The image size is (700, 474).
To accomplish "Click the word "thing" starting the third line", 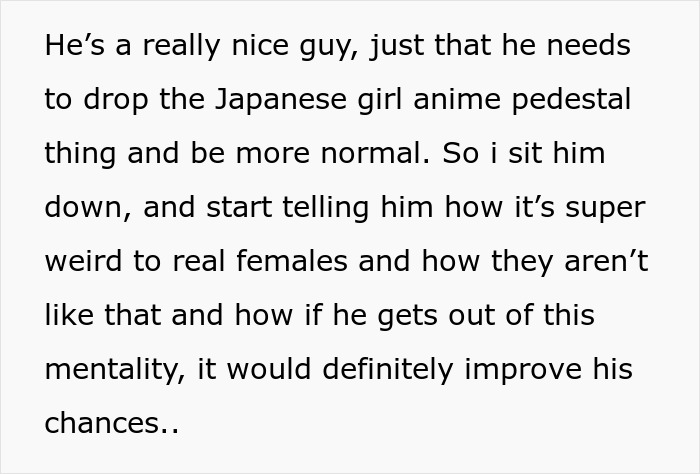I will click(x=78, y=154).
